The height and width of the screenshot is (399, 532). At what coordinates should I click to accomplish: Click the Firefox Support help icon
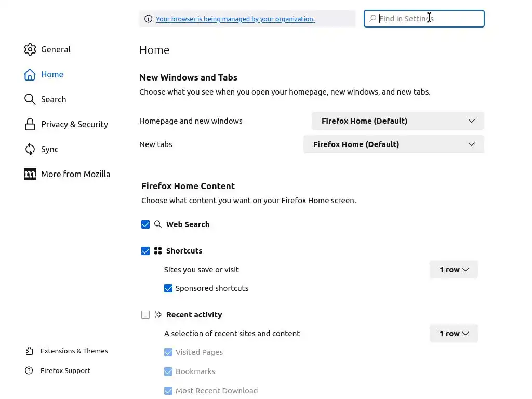pyautogui.click(x=29, y=371)
